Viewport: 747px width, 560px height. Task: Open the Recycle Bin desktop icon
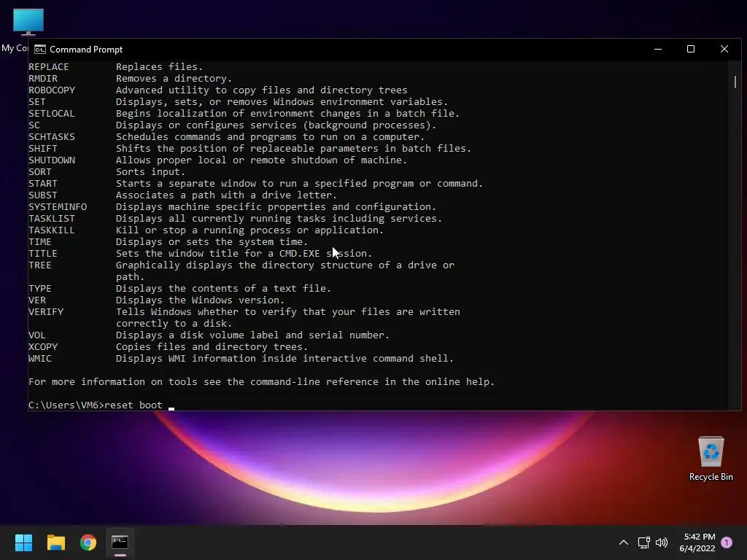point(711,459)
